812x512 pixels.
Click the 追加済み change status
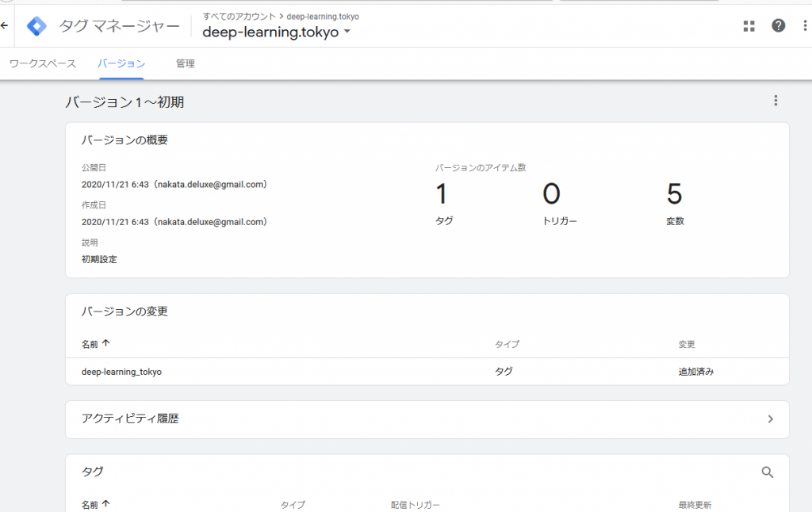tap(696, 372)
